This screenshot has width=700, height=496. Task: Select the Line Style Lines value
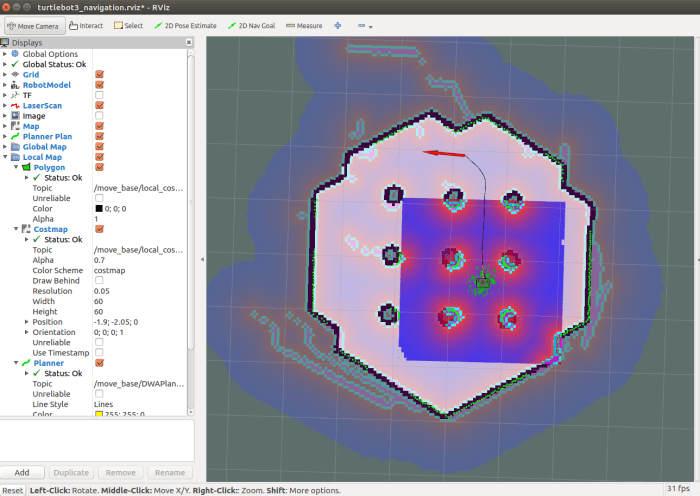[103, 404]
